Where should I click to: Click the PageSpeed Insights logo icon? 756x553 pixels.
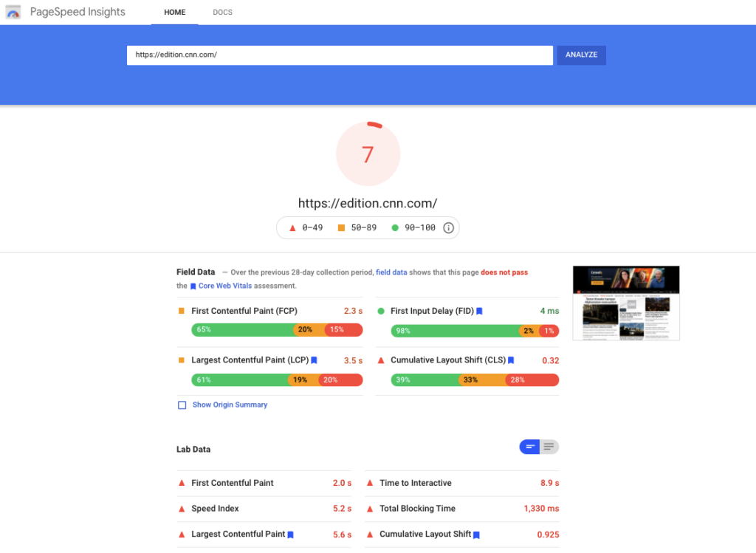pyautogui.click(x=13, y=12)
